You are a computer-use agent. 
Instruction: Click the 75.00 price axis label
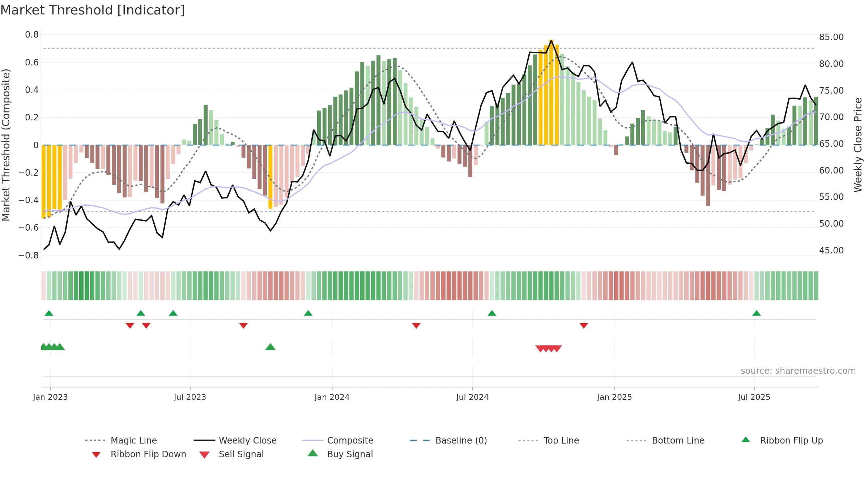point(831,91)
